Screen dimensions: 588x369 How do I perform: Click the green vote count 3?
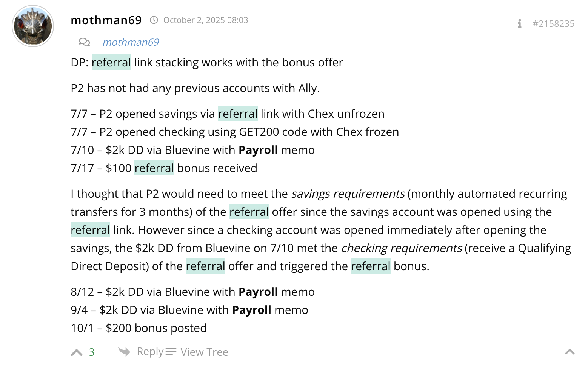tap(91, 352)
